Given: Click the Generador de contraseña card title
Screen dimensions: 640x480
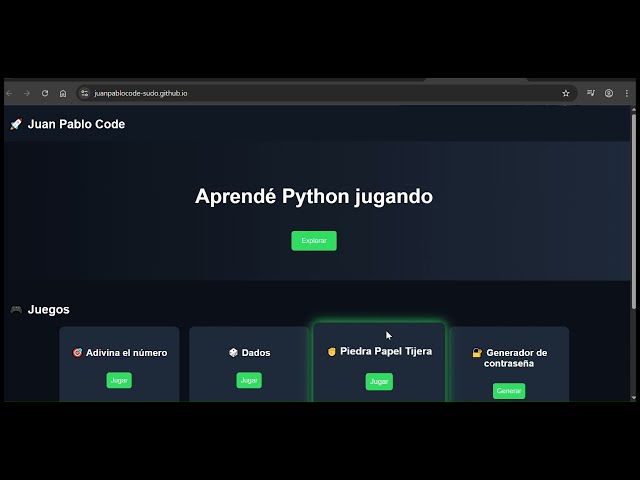Looking at the screenshot, I should 516,358.
